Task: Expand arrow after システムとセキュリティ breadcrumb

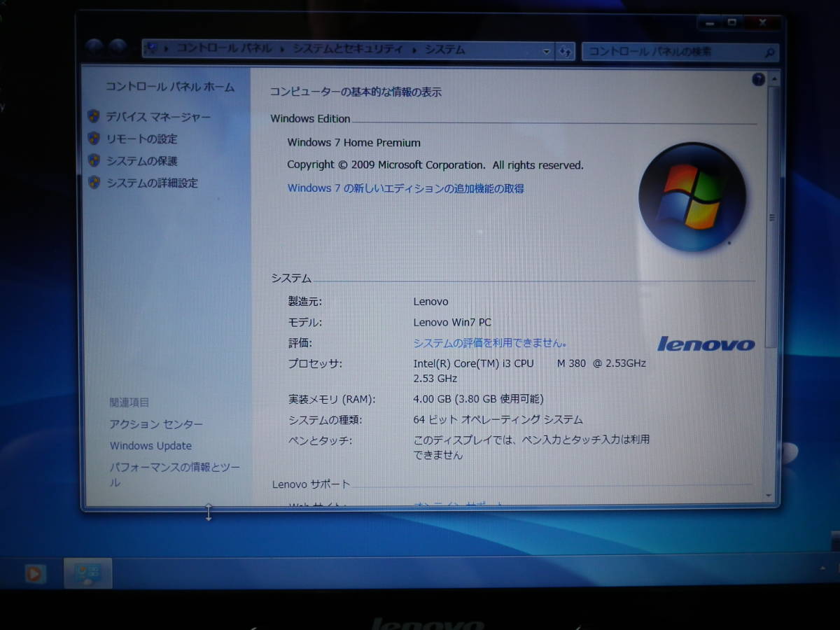Action: tap(414, 50)
